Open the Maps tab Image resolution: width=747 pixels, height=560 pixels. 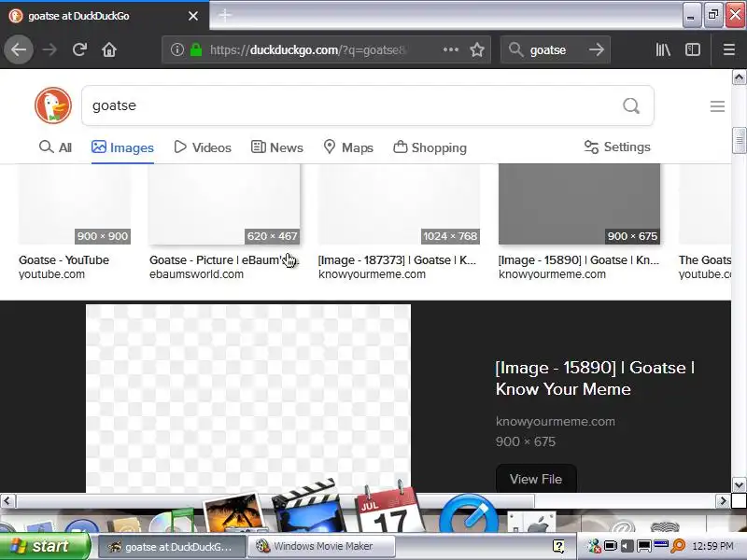coord(348,147)
